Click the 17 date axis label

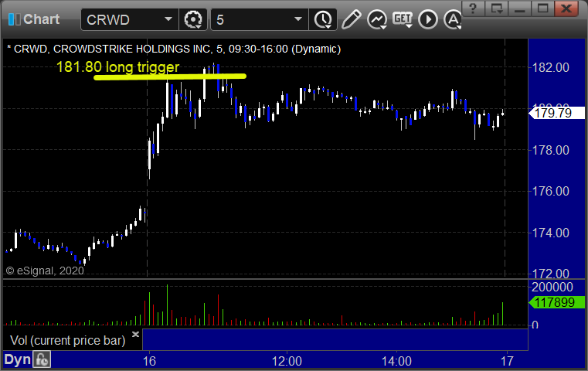coord(507,361)
